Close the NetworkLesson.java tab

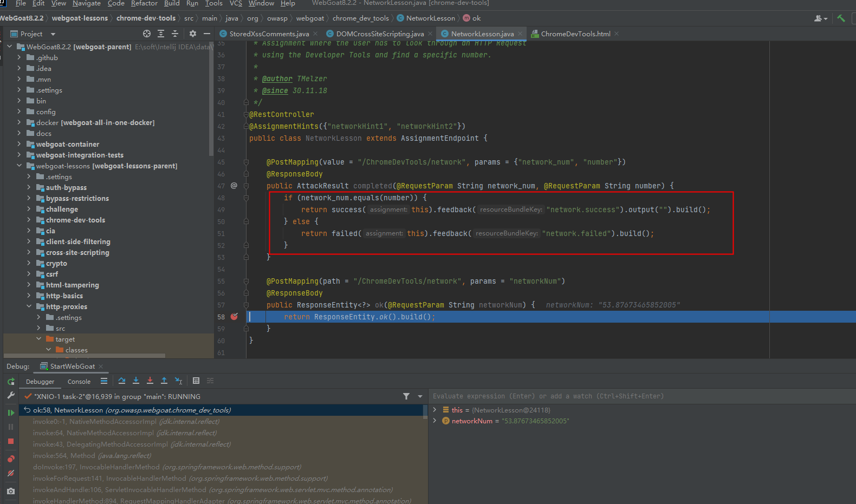point(520,34)
